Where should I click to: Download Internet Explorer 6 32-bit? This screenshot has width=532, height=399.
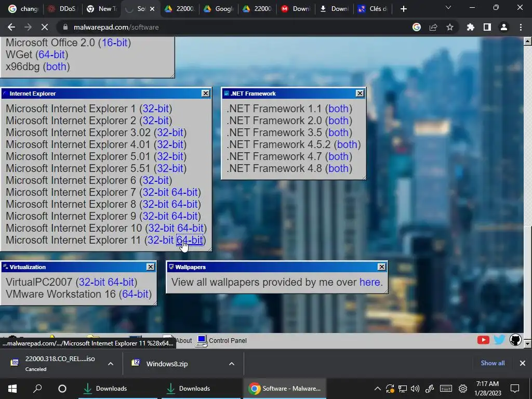point(156,180)
